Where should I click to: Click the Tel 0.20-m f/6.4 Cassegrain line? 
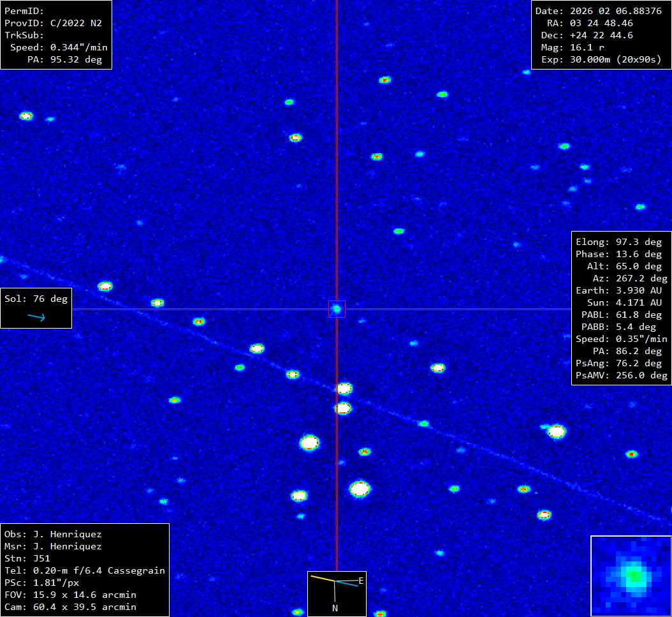pos(84,570)
